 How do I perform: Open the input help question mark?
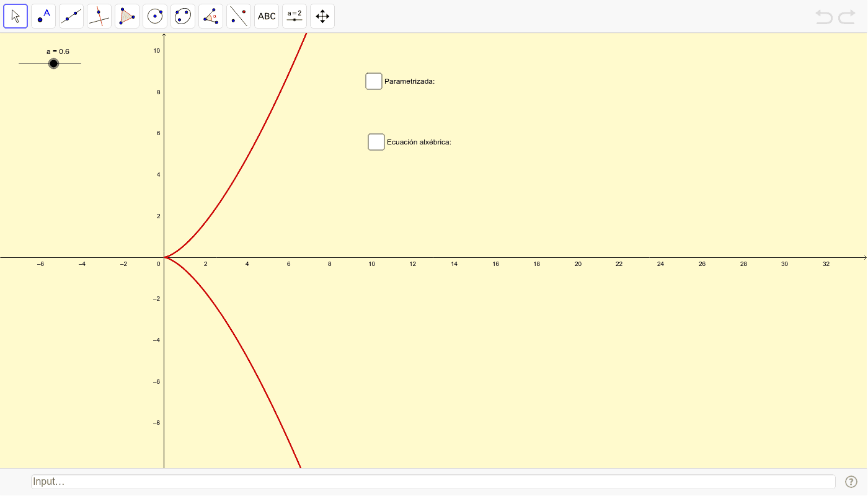pyautogui.click(x=851, y=482)
